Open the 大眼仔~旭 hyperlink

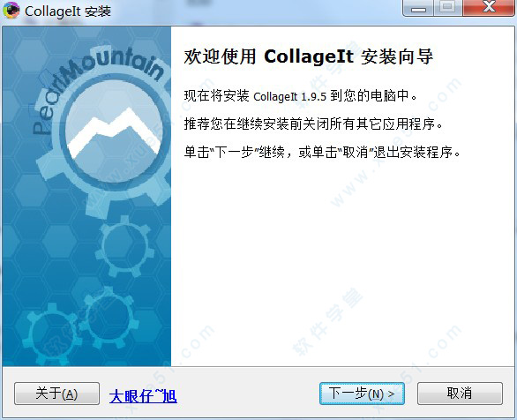coord(143,396)
